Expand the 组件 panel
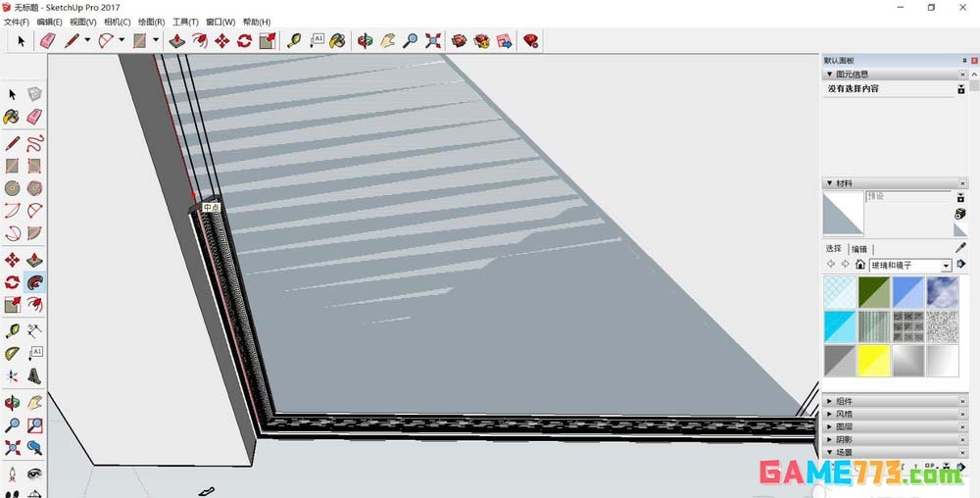This screenshot has width=980, height=498. (x=893, y=401)
